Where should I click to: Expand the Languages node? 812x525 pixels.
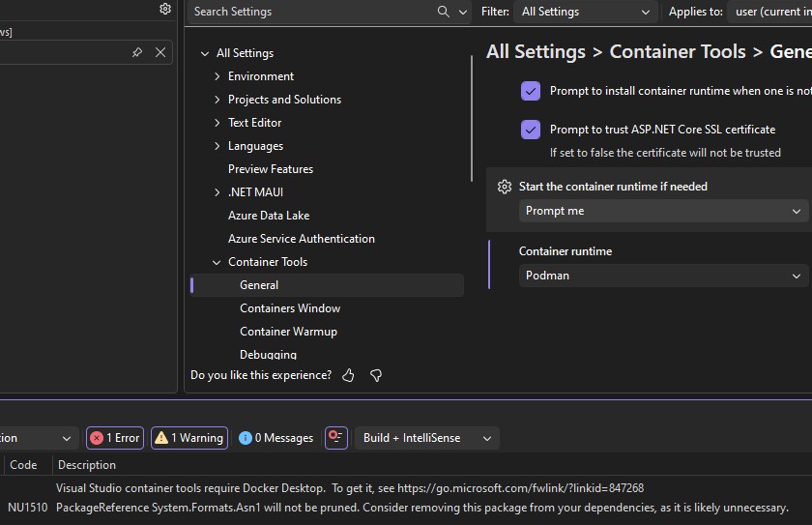[217, 146]
